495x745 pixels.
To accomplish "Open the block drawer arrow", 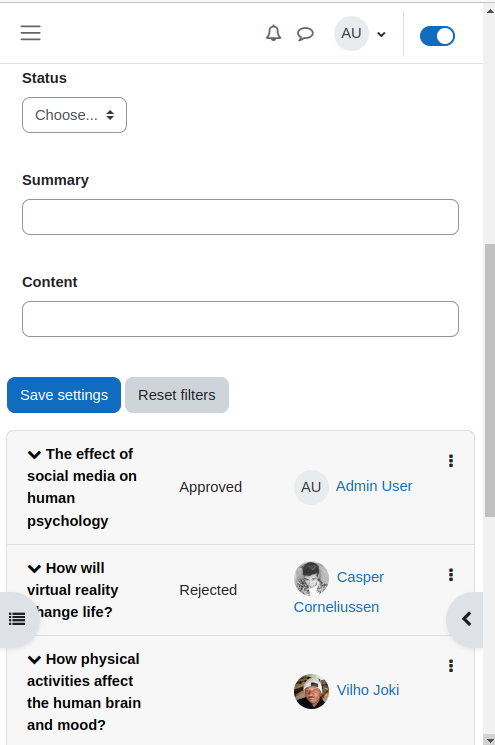I will (x=466, y=619).
